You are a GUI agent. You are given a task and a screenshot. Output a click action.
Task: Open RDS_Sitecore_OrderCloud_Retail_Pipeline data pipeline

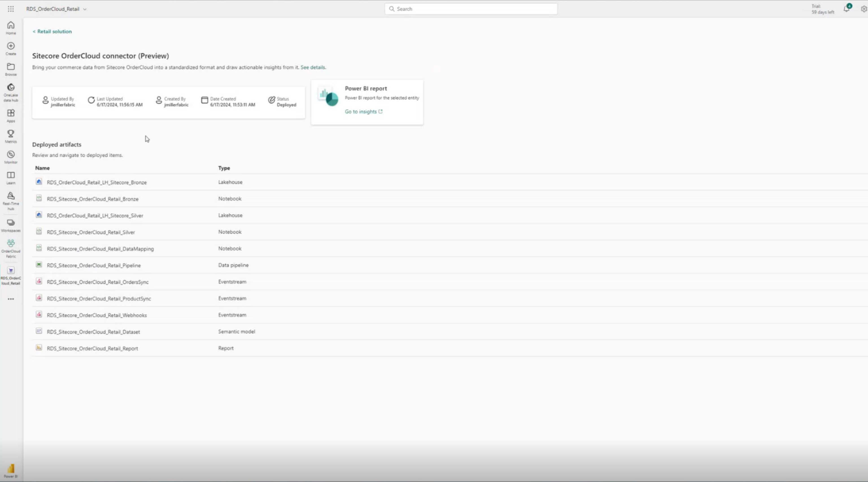coord(94,266)
